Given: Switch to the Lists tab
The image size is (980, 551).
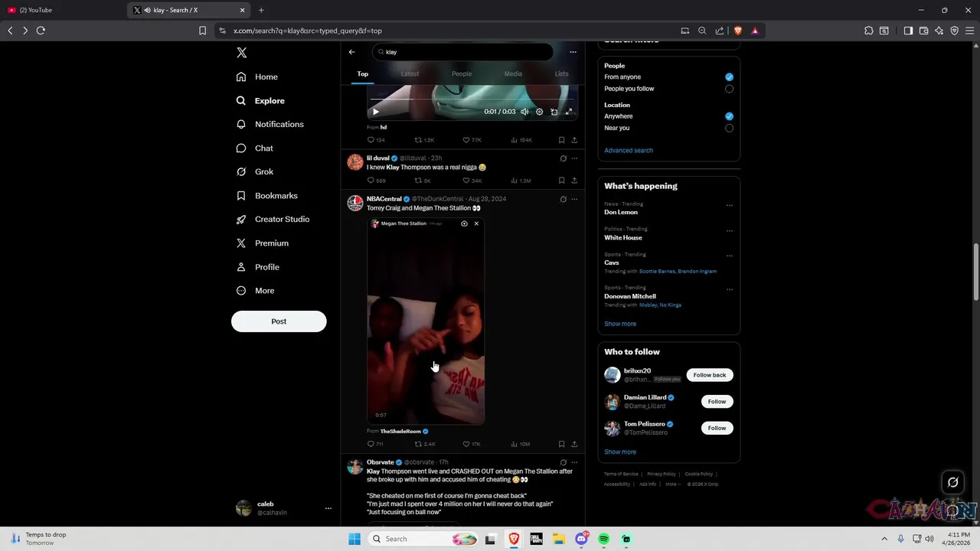Looking at the screenshot, I should pyautogui.click(x=561, y=73).
